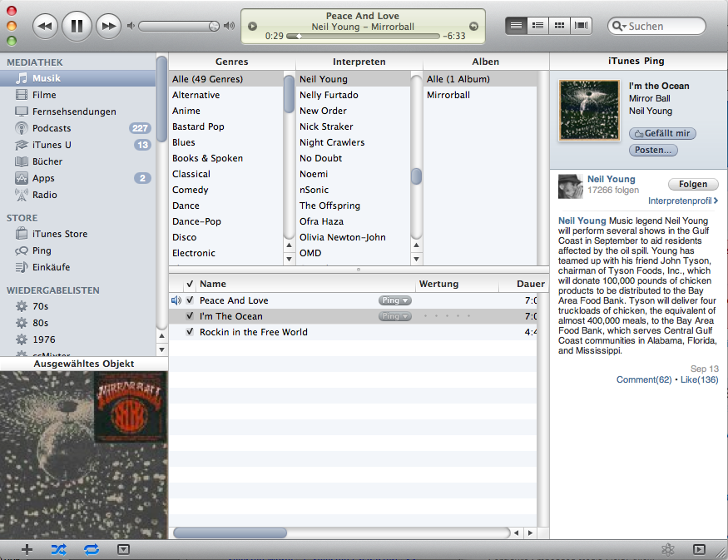728x560 pixels.
Task: Sort tracks by the Dauer column
Action: click(524, 284)
